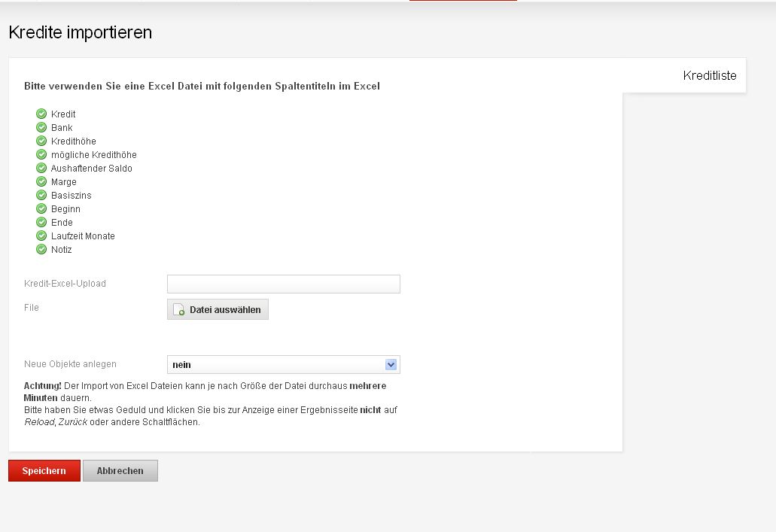This screenshot has width=776, height=532.
Task: Click the green check icon beside Kredit
Action: [41, 114]
